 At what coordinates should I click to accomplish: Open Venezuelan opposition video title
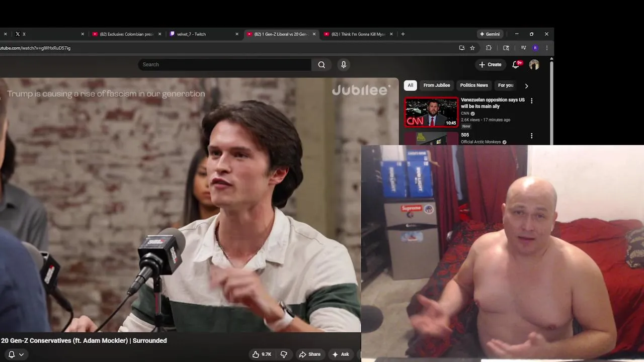coord(493,103)
